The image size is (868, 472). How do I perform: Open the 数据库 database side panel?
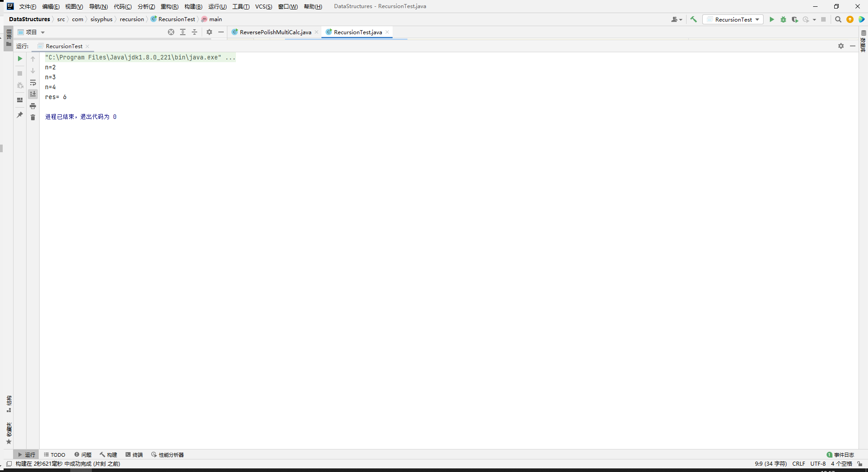863,41
